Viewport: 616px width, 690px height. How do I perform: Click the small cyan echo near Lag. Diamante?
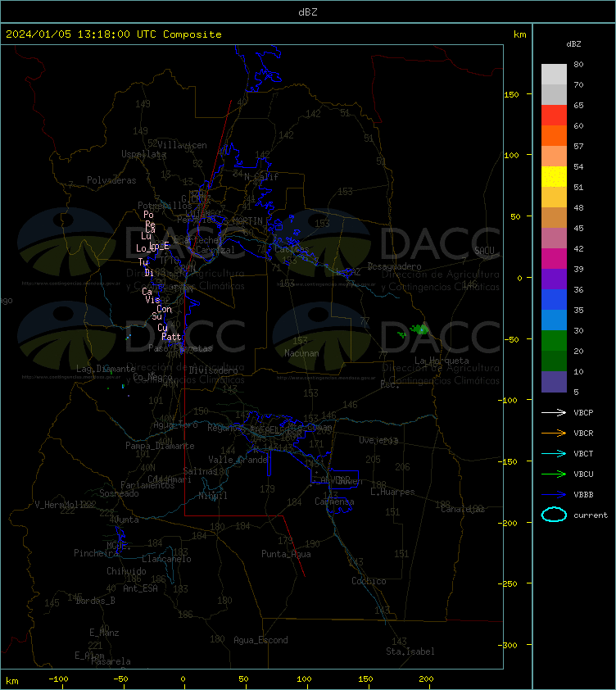123,386
